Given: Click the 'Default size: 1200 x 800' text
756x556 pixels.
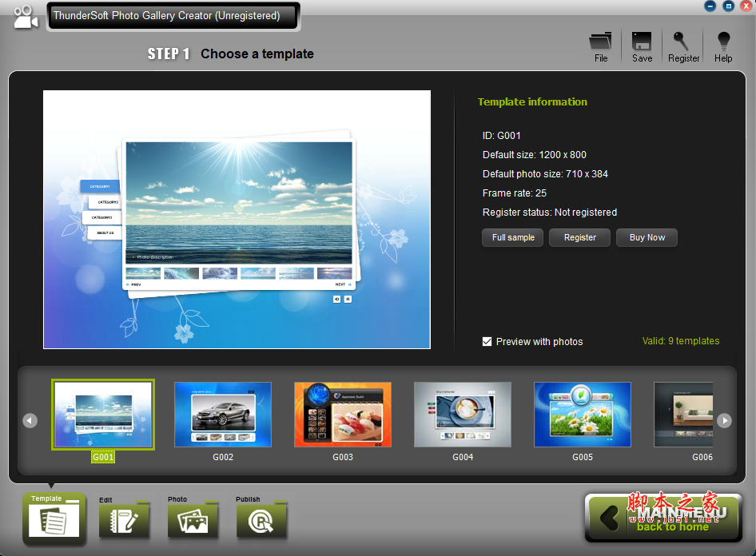Looking at the screenshot, I should tap(534, 155).
